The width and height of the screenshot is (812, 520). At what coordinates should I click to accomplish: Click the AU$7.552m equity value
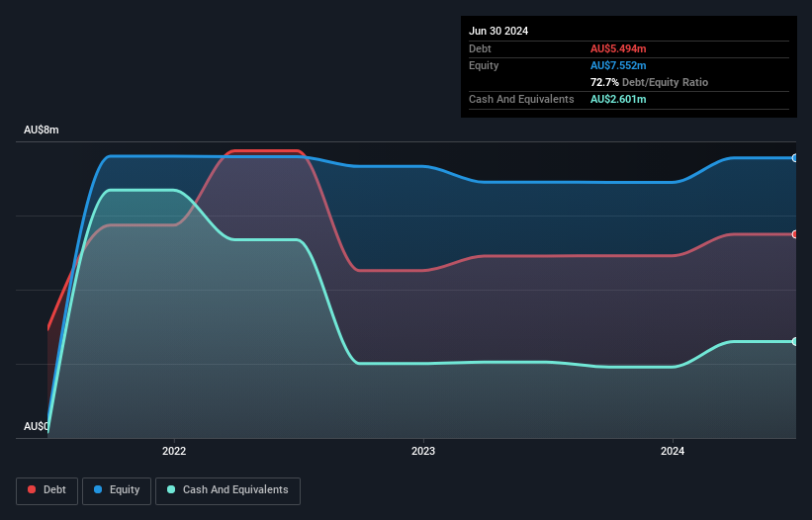tap(618, 65)
